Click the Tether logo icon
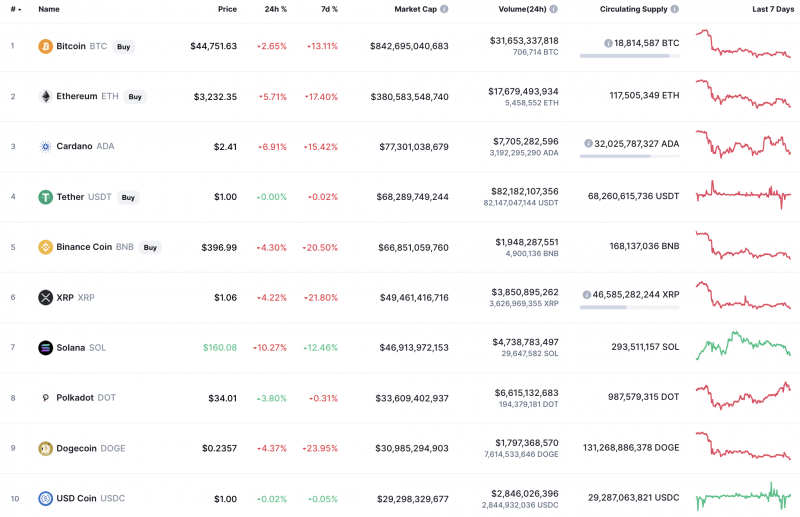The image size is (800, 517). 45,197
